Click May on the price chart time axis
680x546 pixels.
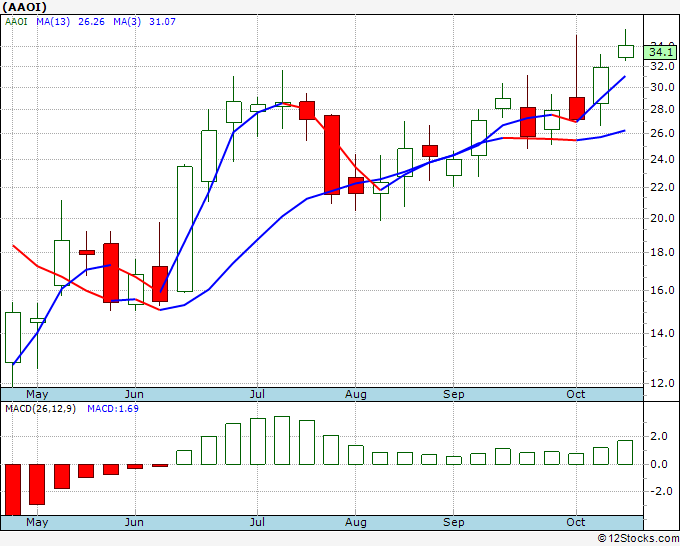pos(37,395)
